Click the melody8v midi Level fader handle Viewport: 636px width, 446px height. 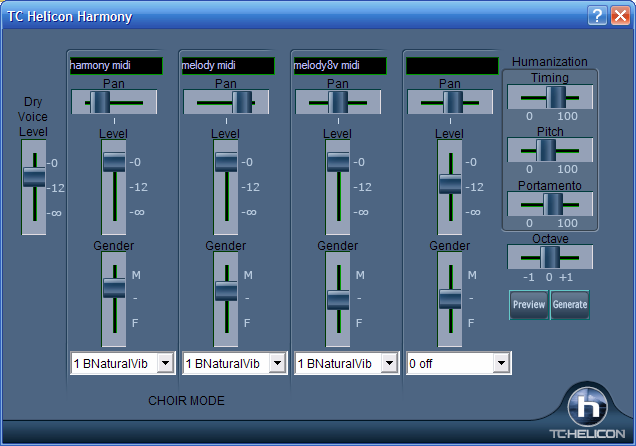338,162
